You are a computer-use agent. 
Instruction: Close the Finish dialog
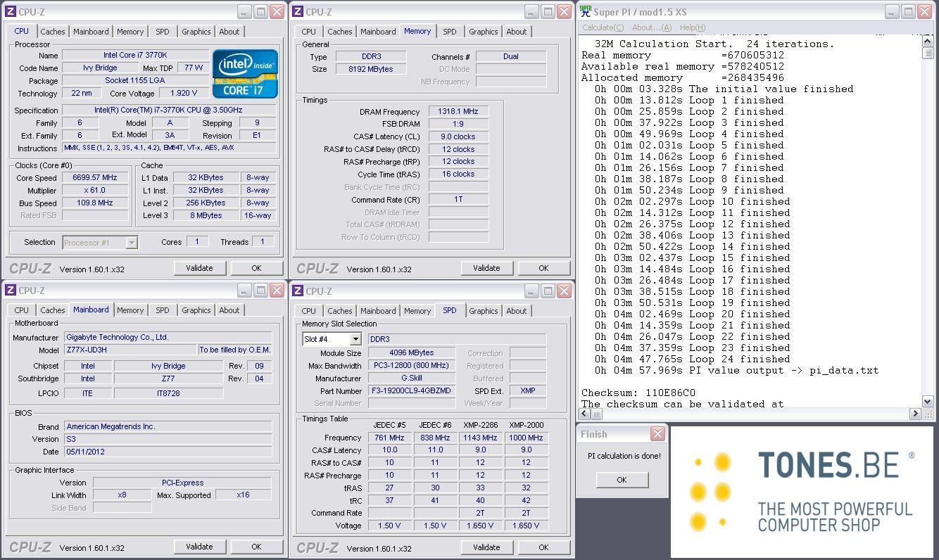[657, 433]
